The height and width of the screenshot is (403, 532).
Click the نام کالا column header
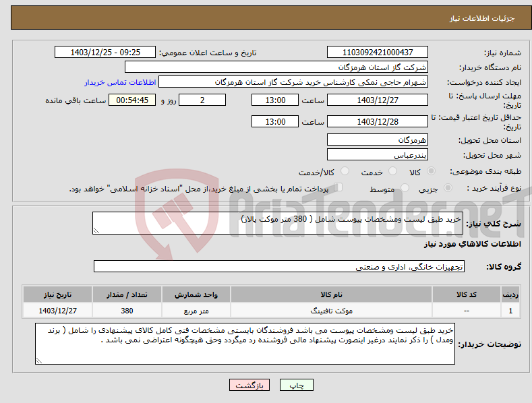331,294
